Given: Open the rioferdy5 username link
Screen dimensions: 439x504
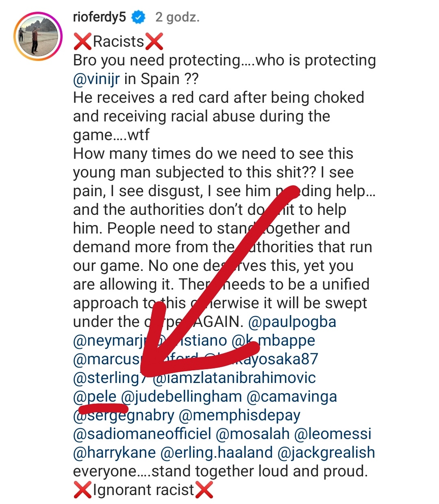Looking at the screenshot, I should (x=100, y=17).
